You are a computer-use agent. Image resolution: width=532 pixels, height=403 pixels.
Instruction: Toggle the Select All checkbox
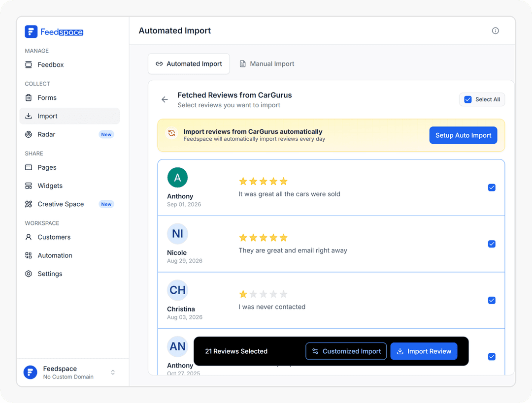pos(468,100)
